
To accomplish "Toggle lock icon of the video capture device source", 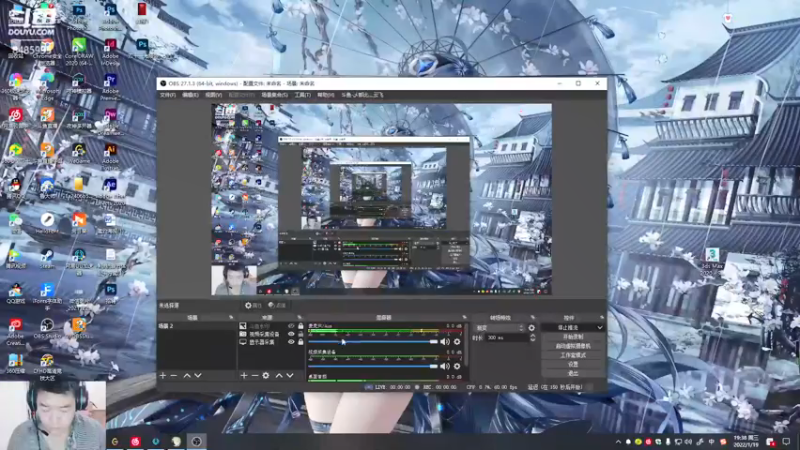I will pos(301,334).
